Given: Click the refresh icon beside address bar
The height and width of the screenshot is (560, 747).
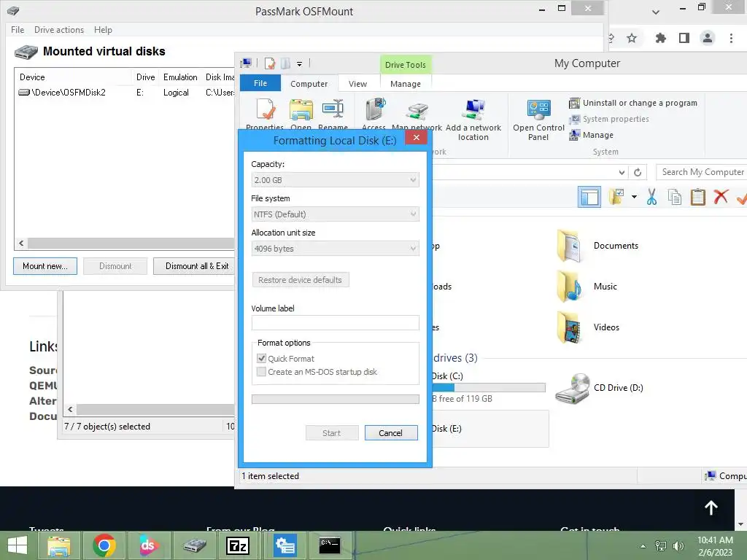Looking at the screenshot, I should click(638, 172).
